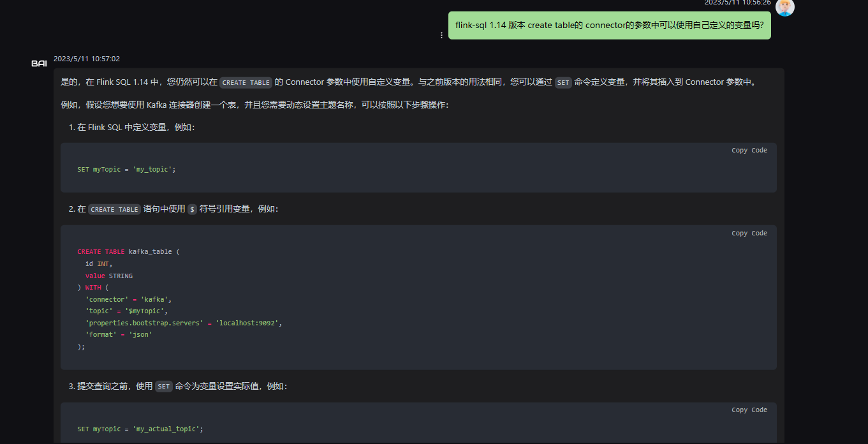The image size is (868, 444).
Task: Click the inline SET tag in step 3
Action: coord(164,387)
